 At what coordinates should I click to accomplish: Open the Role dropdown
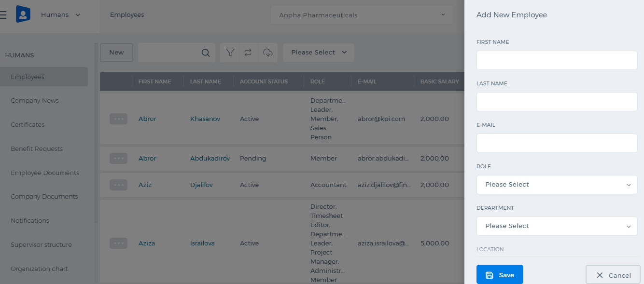click(x=557, y=185)
